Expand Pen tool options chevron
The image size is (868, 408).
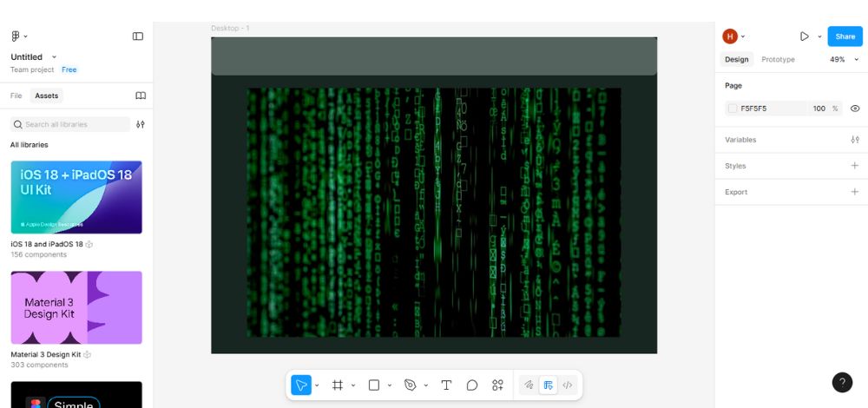[x=425, y=385]
